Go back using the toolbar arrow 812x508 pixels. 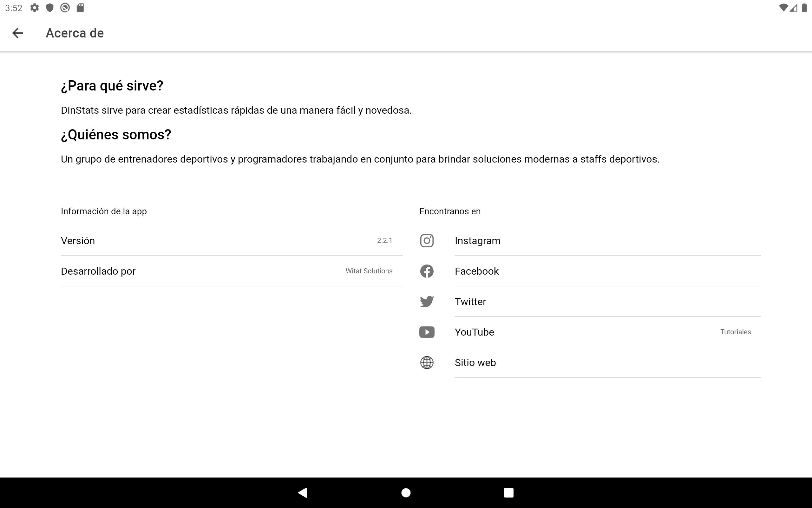pos(17,33)
